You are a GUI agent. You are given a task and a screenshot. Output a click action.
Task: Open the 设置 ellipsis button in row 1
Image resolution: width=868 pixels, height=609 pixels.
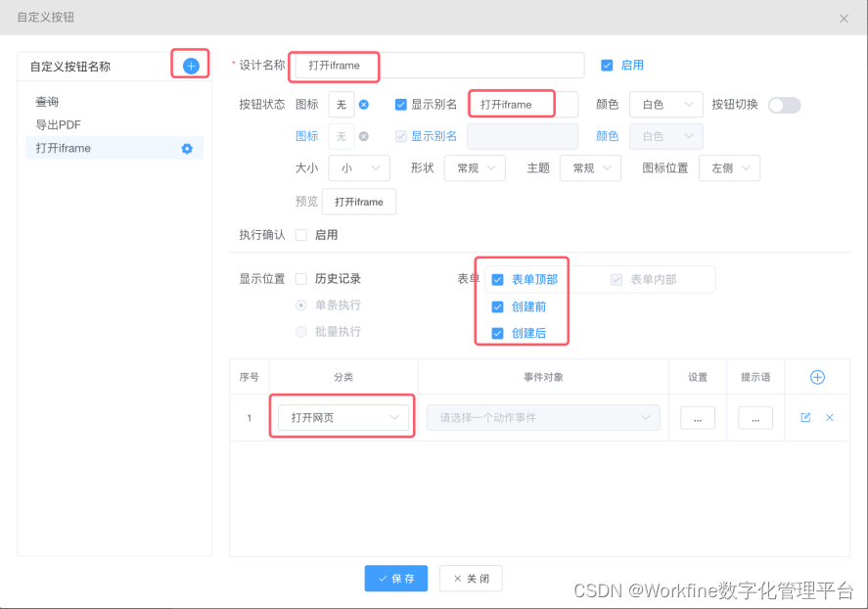pos(698,418)
